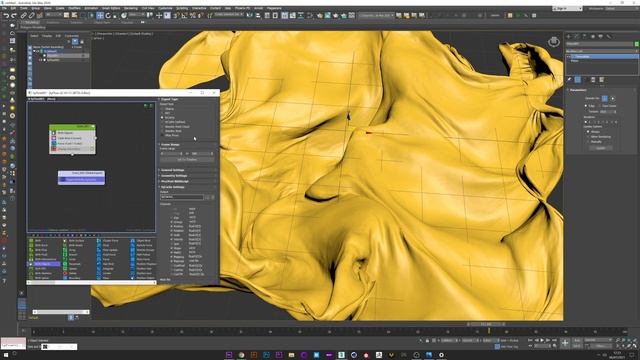Click the green object color swatch
This screenshot has height=360, width=640.
tap(637, 44)
